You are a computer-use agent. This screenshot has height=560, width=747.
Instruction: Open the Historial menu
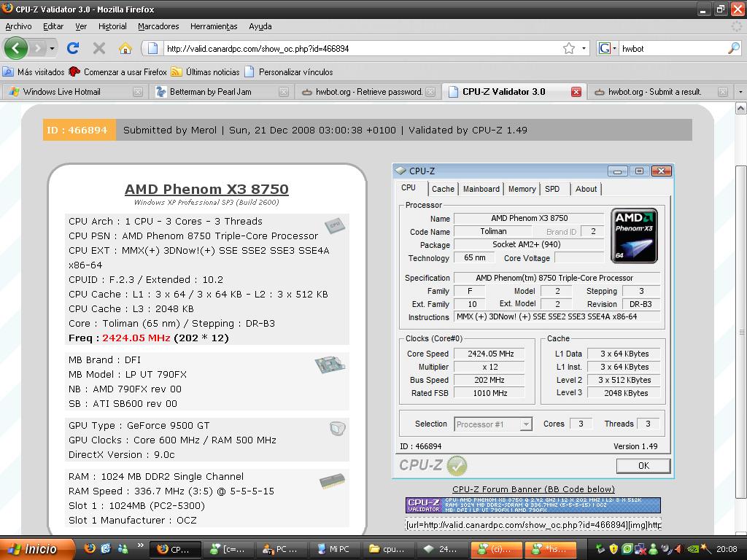click(112, 26)
